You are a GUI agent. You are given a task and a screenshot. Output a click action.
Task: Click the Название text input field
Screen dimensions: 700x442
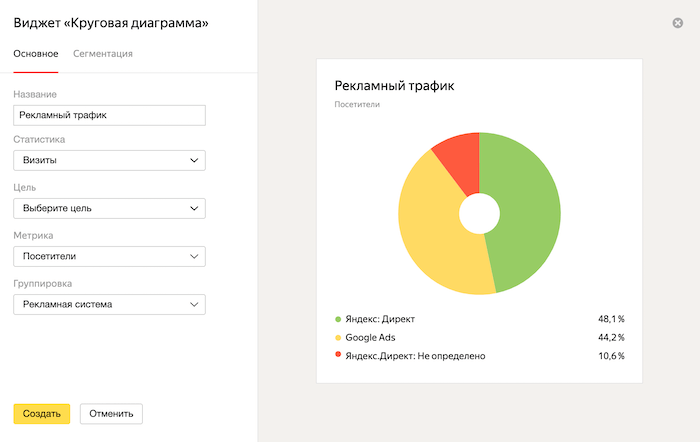[x=109, y=115]
